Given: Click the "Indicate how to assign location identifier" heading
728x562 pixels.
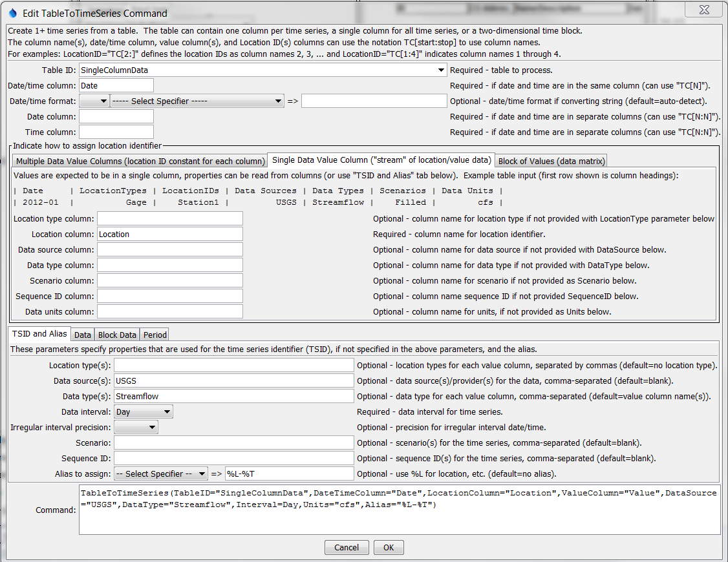Looking at the screenshot, I should pyautogui.click(x=87, y=145).
